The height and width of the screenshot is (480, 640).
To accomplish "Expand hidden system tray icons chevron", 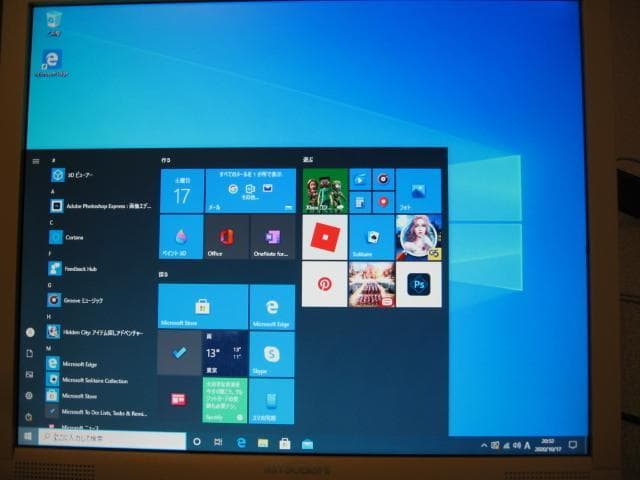I will [x=484, y=445].
